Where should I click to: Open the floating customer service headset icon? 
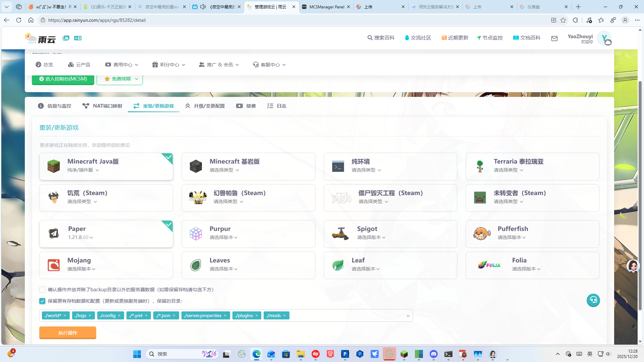pyautogui.click(x=593, y=300)
